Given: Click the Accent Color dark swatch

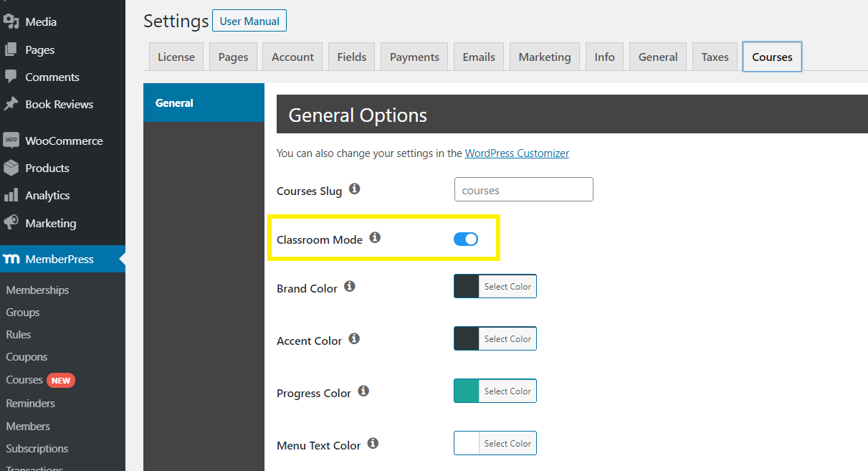Looking at the screenshot, I should (467, 338).
